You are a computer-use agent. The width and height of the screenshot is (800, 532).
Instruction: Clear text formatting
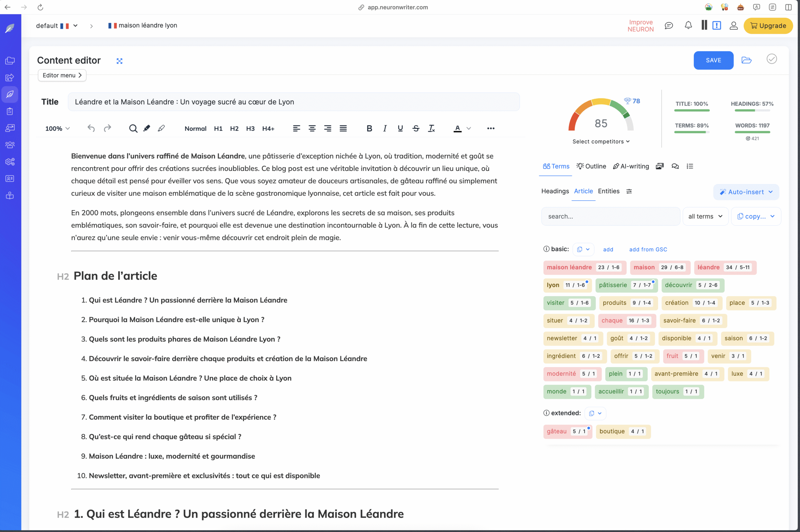(431, 129)
